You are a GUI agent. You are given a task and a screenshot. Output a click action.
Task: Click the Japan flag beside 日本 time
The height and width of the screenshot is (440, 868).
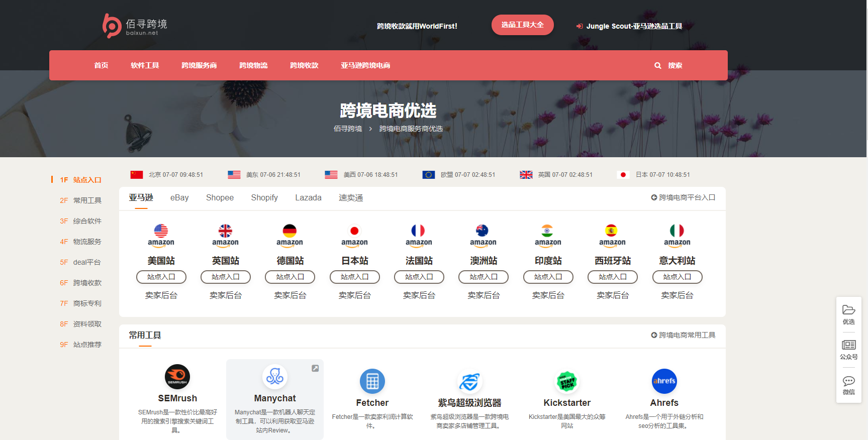pyautogui.click(x=623, y=175)
